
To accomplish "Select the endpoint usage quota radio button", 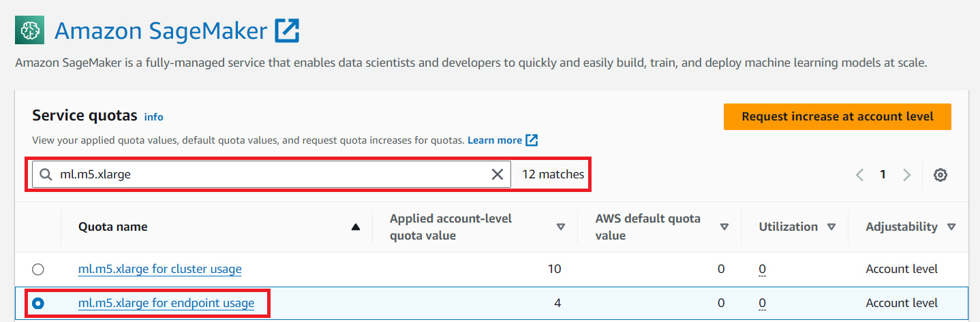I will point(38,304).
